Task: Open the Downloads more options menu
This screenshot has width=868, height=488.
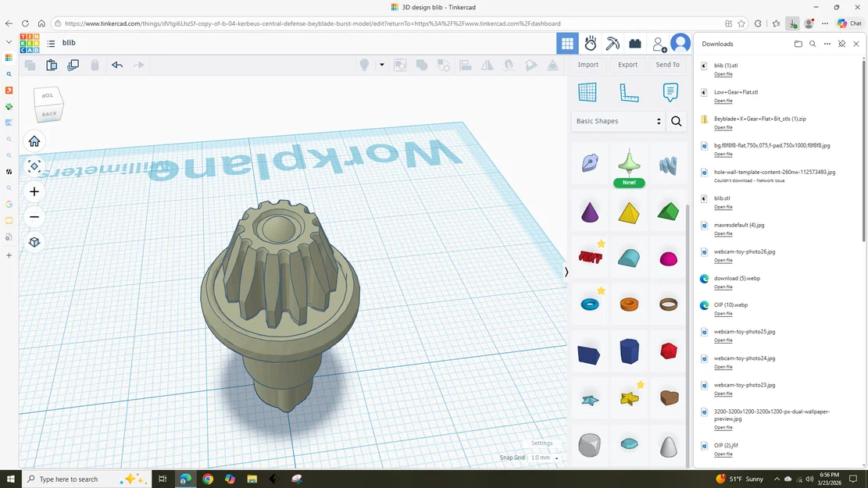Action: (827, 44)
